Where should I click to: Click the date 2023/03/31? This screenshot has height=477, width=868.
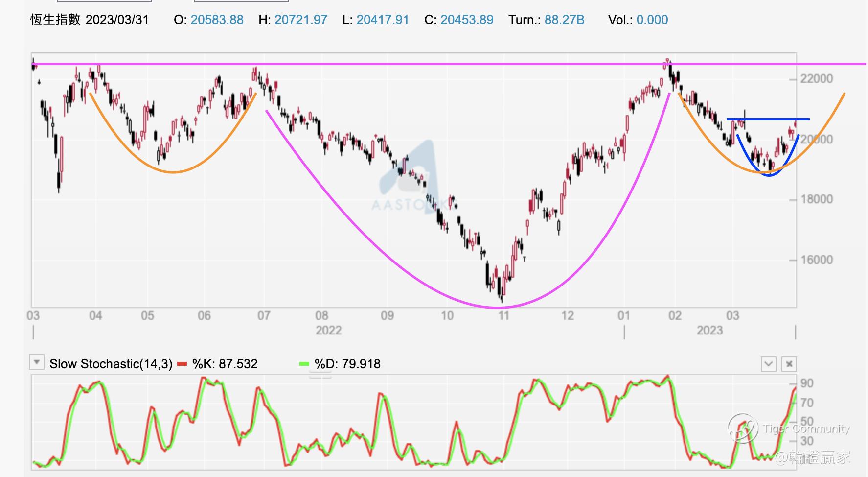click(117, 20)
